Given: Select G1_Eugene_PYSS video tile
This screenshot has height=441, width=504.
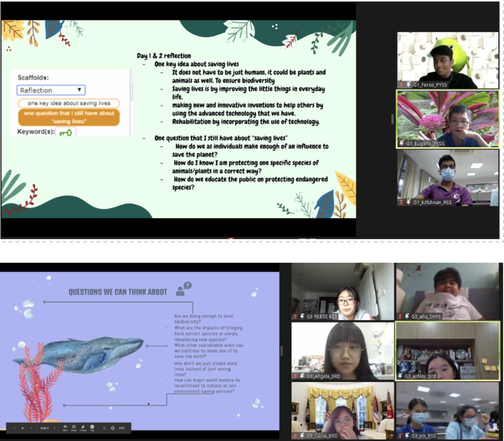Looking at the screenshot, I should pyautogui.click(x=448, y=119).
